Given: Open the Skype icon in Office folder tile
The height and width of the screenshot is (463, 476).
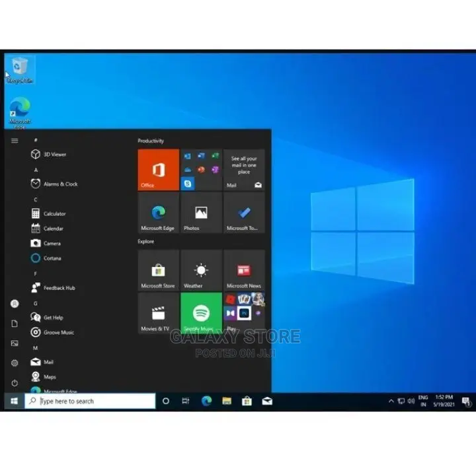Looking at the screenshot, I should click(x=188, y=184).
